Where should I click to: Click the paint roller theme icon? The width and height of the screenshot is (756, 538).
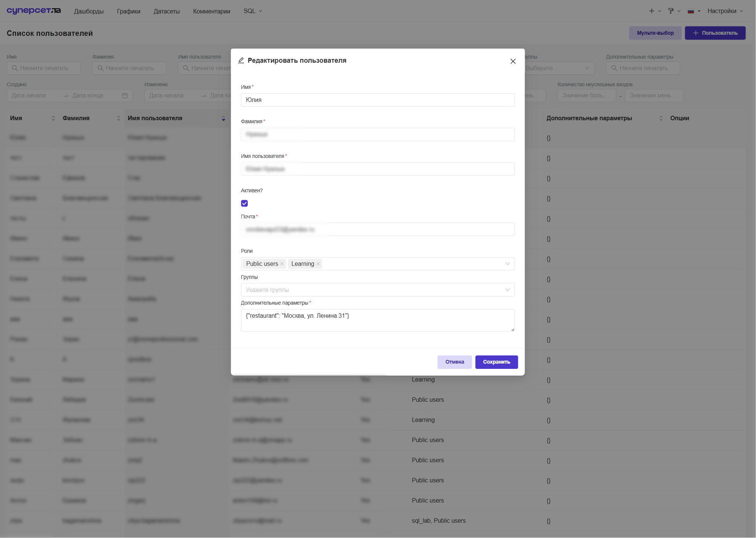671,11
